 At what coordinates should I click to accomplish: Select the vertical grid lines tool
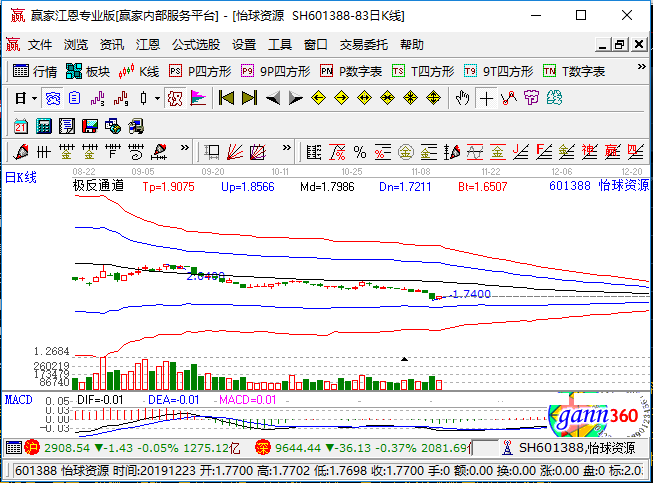43,152
